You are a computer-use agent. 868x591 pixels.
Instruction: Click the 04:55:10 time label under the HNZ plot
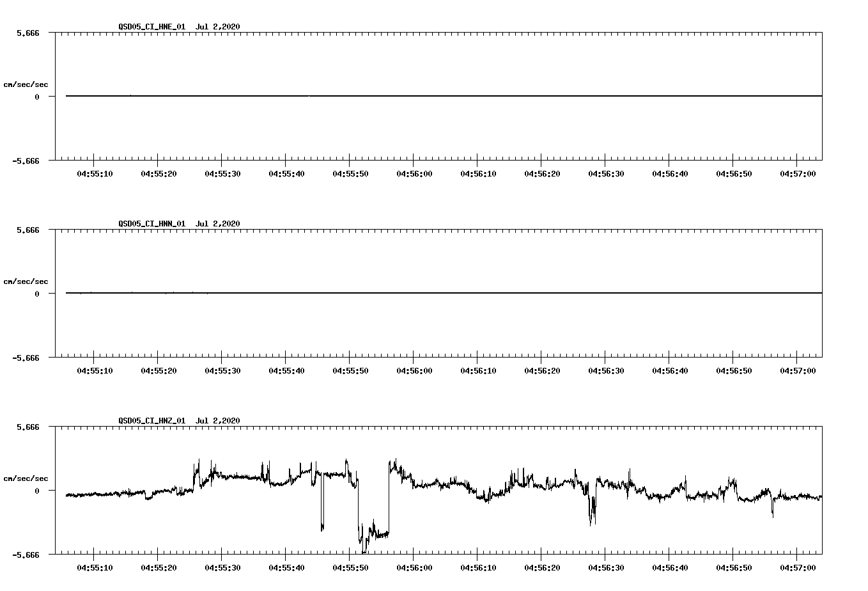(x=95, y=567)
